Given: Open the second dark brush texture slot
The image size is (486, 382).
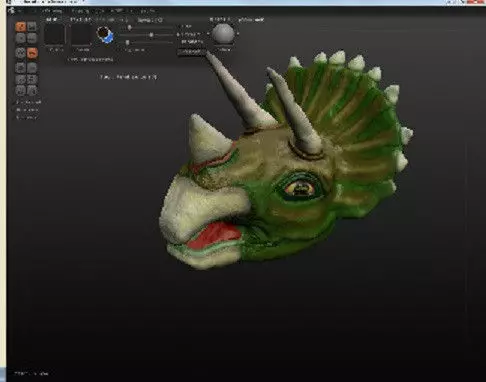Looking at the screenshot, I should 81,34.
